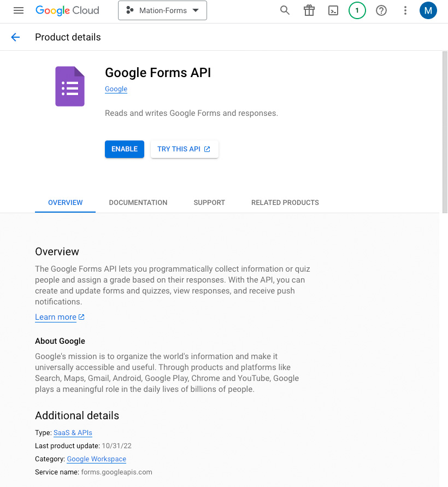Open the hamburger navigation menu
The image size is (448, 487).
click(x=19, y=10)
